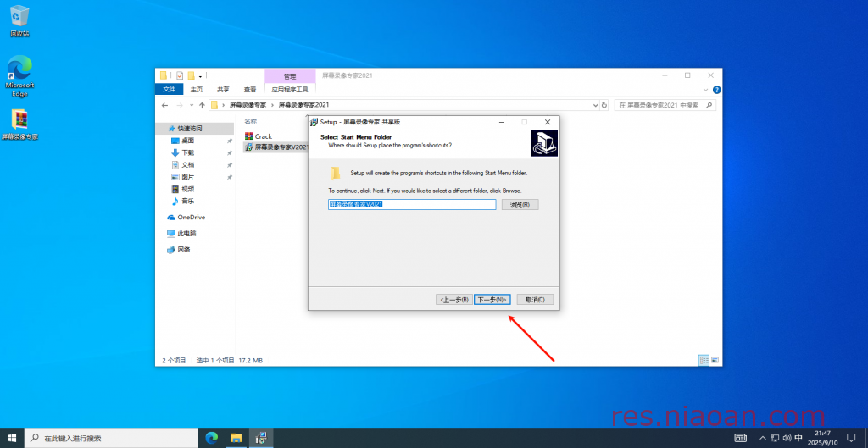Switch to 查看 ribbon tab

point(250,89)
